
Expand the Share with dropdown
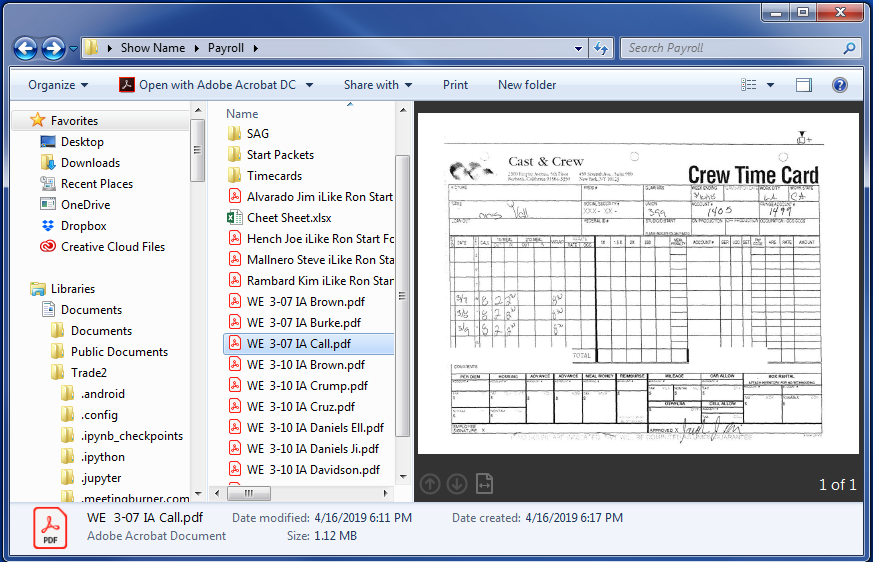coord(378,85)
